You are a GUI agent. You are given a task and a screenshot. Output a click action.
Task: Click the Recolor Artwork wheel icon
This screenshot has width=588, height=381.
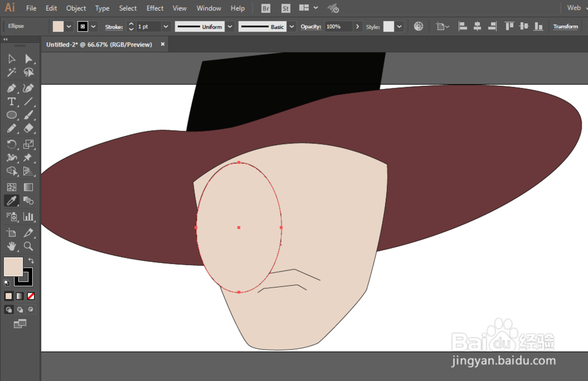pyautogui.click(x=419, y=26)
